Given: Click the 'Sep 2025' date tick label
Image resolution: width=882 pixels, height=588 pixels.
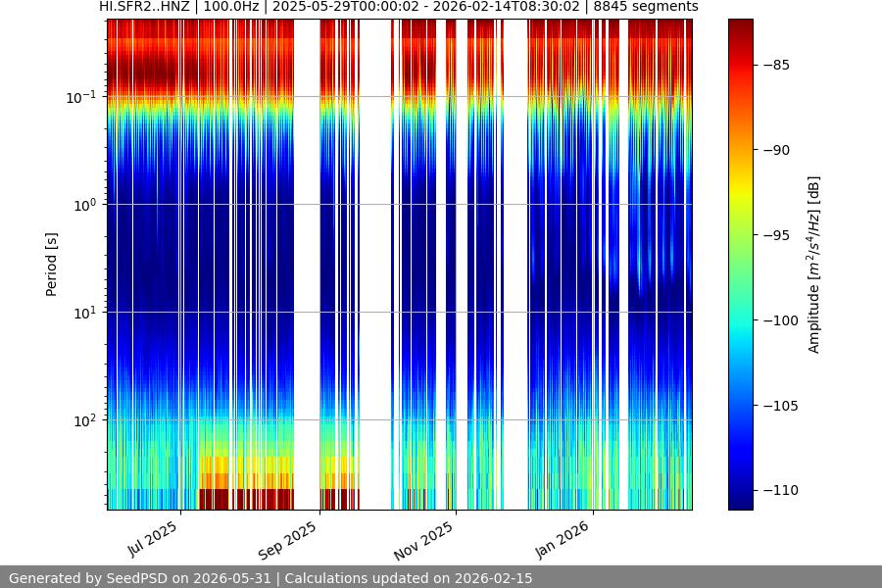Looking at the screenshot, I should (287, 541).
